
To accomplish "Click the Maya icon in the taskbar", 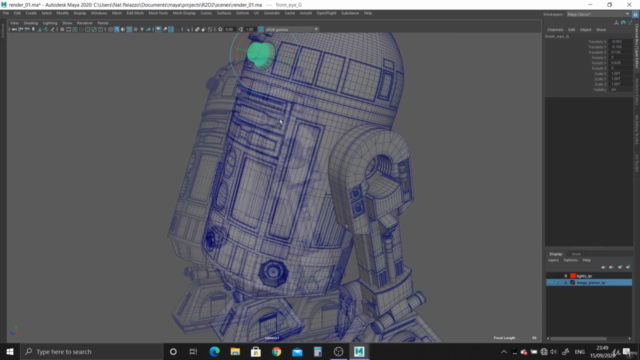I will pos(359,351).
